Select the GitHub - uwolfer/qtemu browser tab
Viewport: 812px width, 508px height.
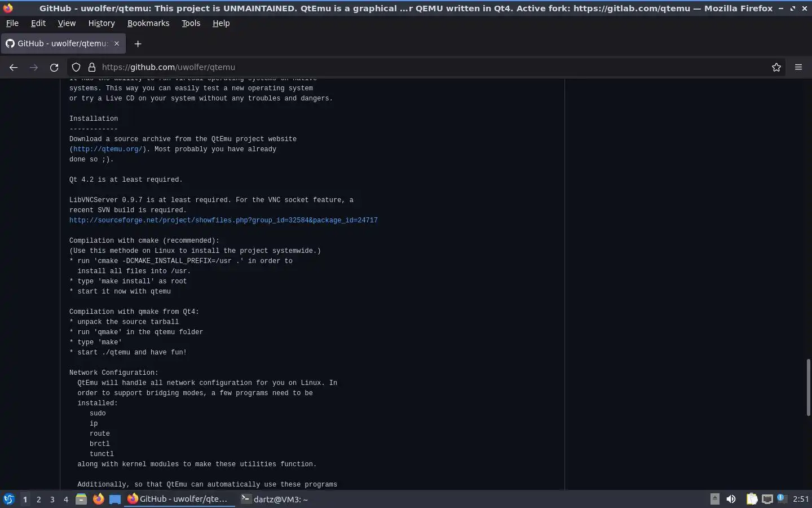[x=63, y=43]
